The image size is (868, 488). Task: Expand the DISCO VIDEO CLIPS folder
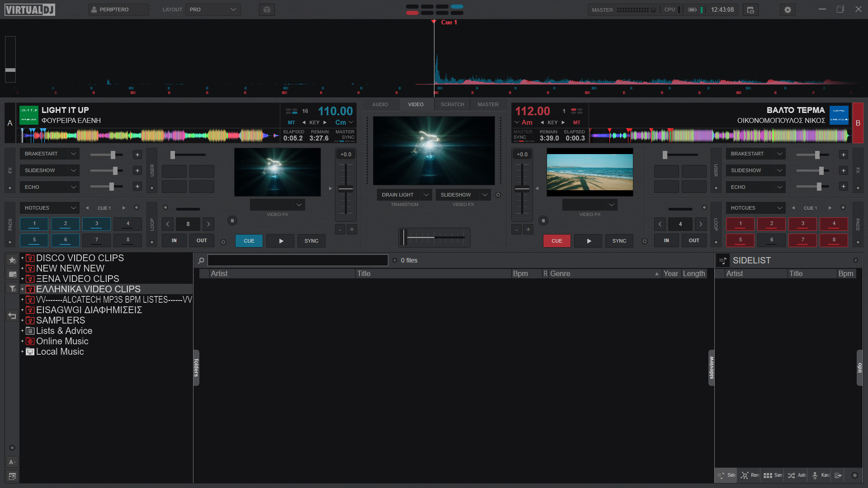[22, 258]
